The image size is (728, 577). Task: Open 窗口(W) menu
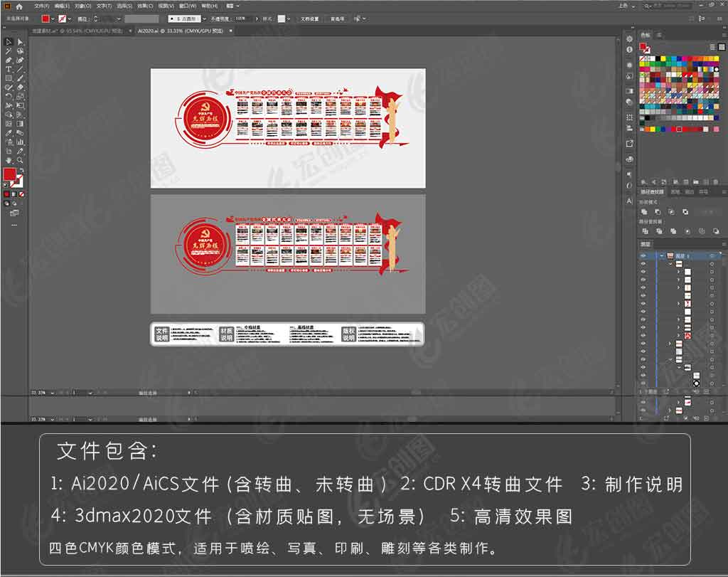[x=187, y=6]
